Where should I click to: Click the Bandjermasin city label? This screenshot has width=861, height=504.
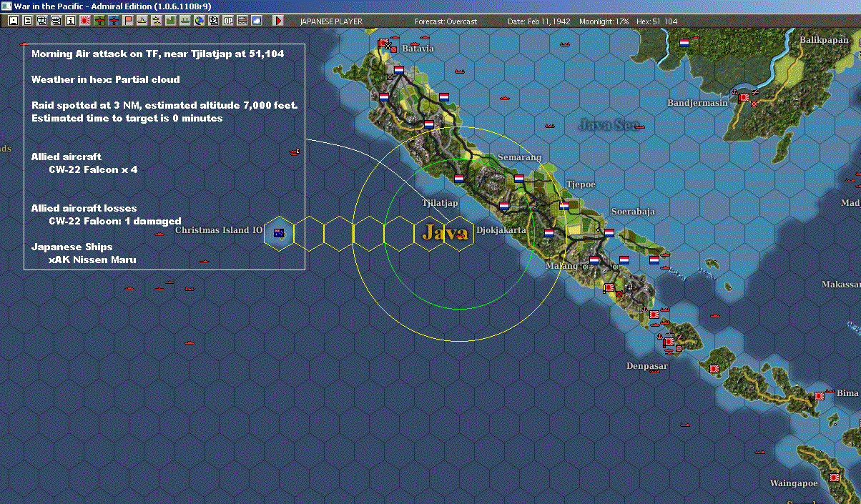coord(697,103)
